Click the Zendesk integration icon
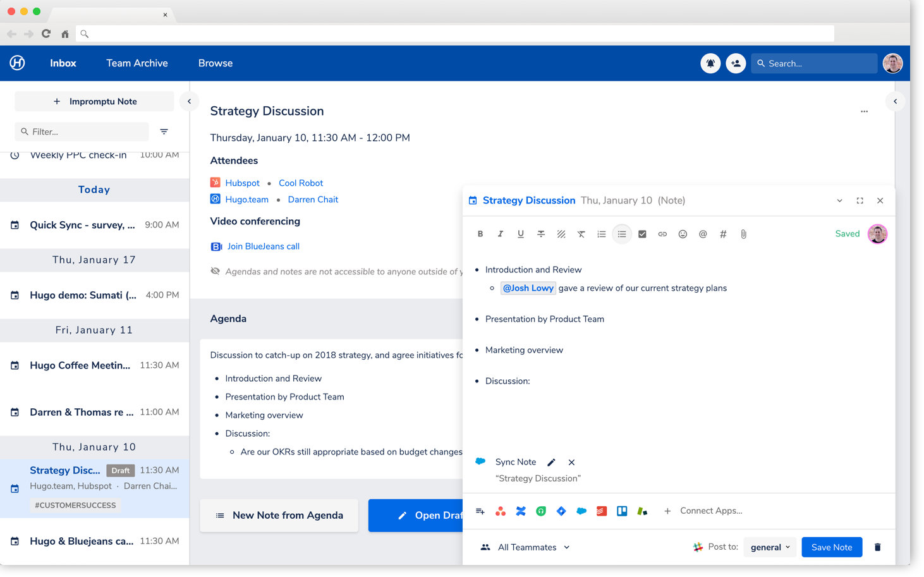 (x=642, y=511)
